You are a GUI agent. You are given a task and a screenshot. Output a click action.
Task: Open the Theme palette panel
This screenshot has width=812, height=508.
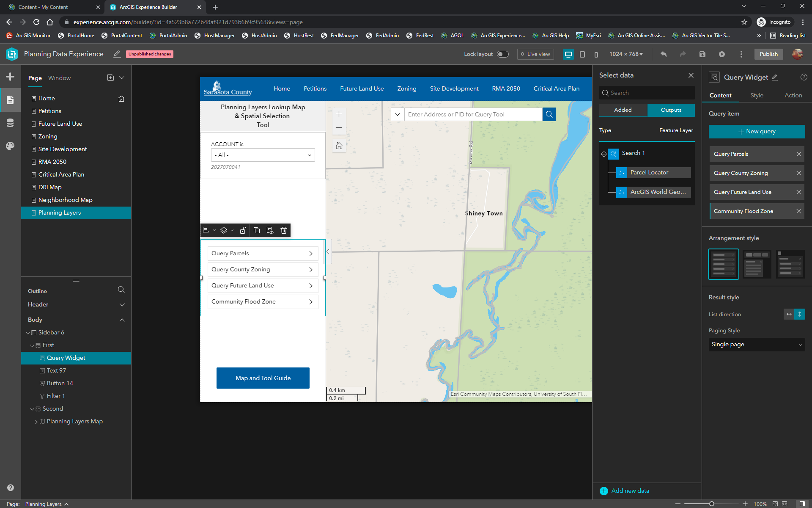pos(10,146)
